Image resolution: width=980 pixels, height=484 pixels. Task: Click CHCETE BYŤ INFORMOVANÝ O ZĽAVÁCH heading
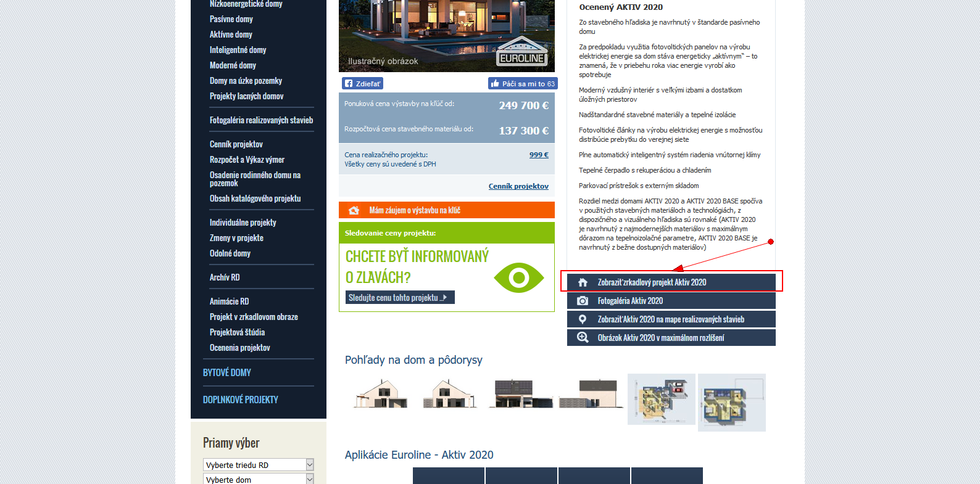417,266
